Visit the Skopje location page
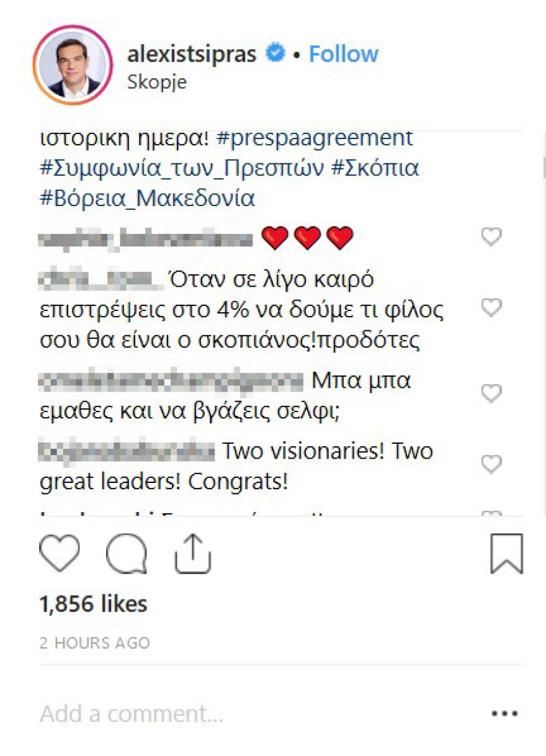The width and height of the screenshot is (546, 756). point(157,81)
